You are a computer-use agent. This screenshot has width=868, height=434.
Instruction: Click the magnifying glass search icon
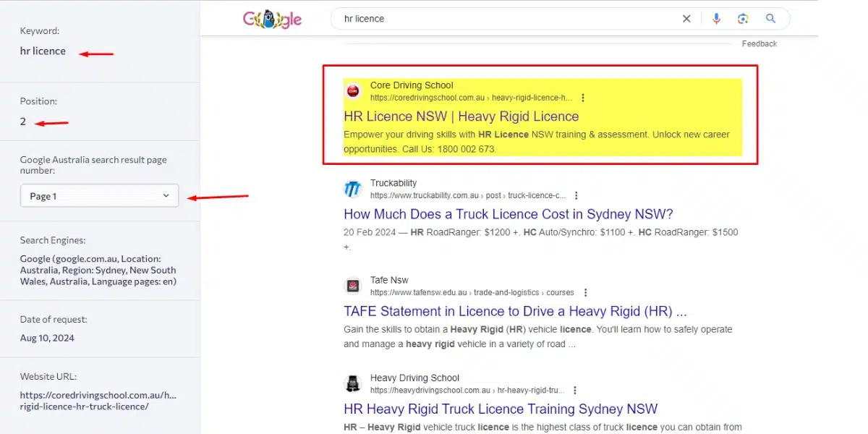(770, 19)
